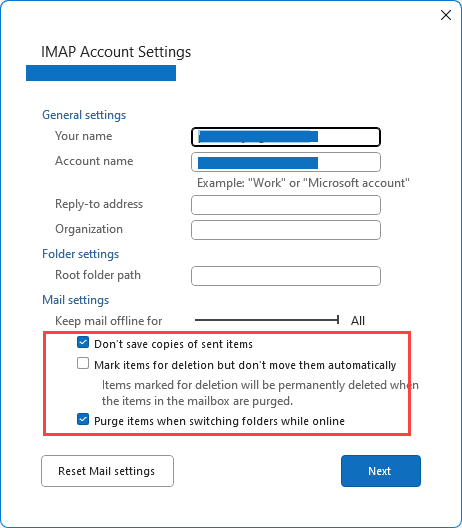
Task: Click the Mail settings heading
Action: coord(75,300)
